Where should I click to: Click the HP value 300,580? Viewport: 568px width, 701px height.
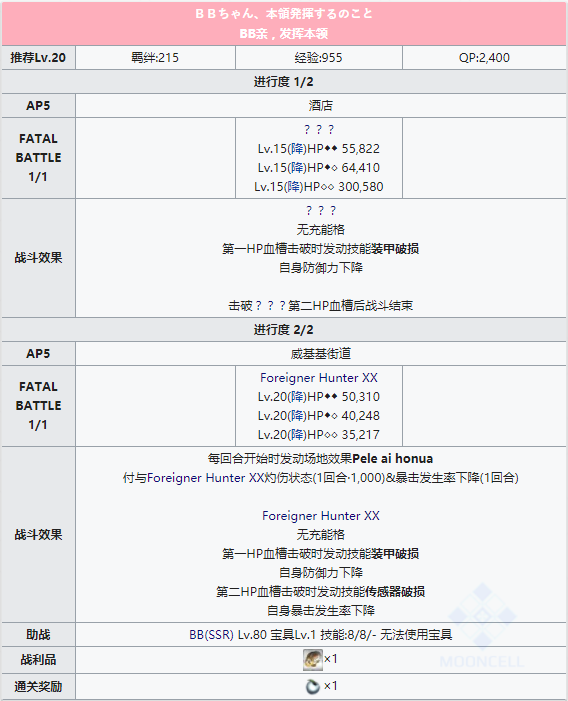pos(361,186)
